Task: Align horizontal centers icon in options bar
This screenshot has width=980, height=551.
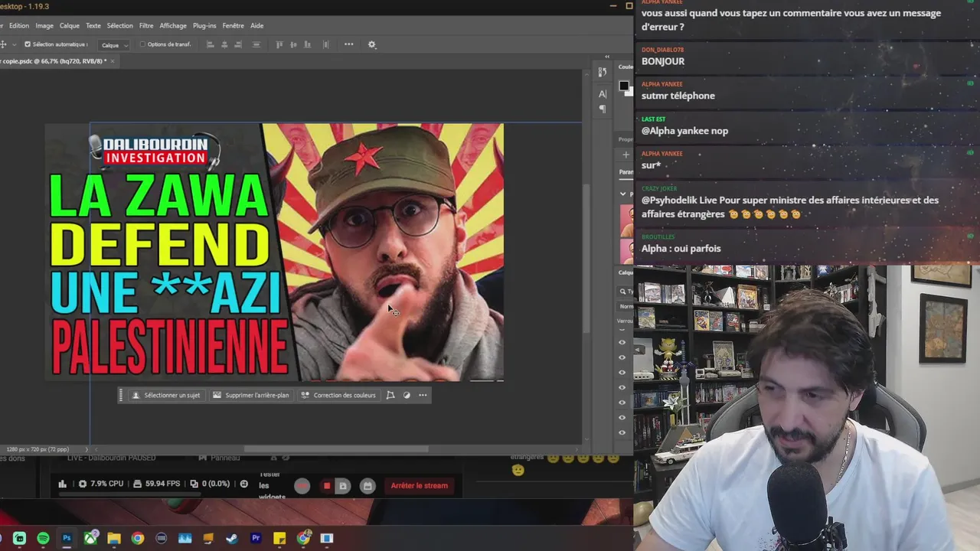Action: click(224, 44)
